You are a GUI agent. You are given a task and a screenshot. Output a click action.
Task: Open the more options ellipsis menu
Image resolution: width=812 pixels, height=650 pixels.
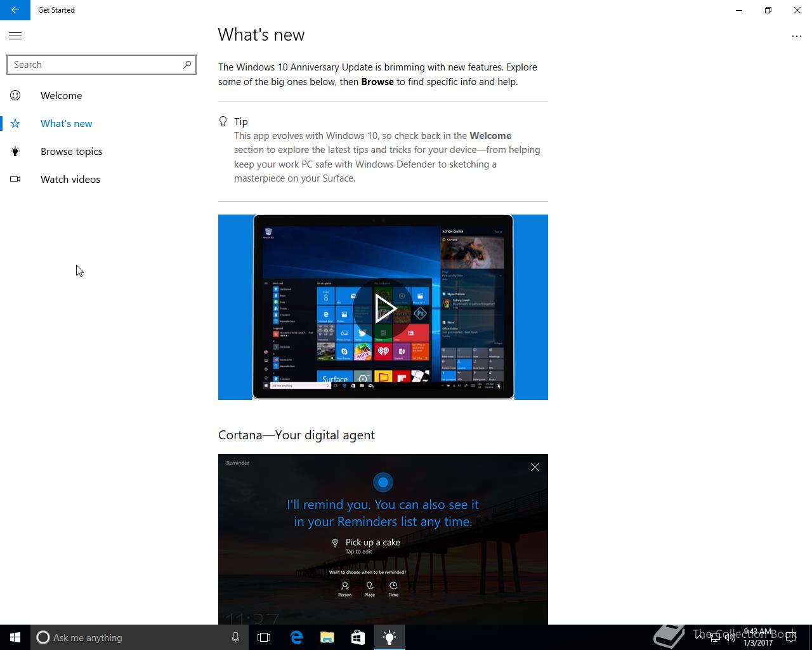[797, 36]
